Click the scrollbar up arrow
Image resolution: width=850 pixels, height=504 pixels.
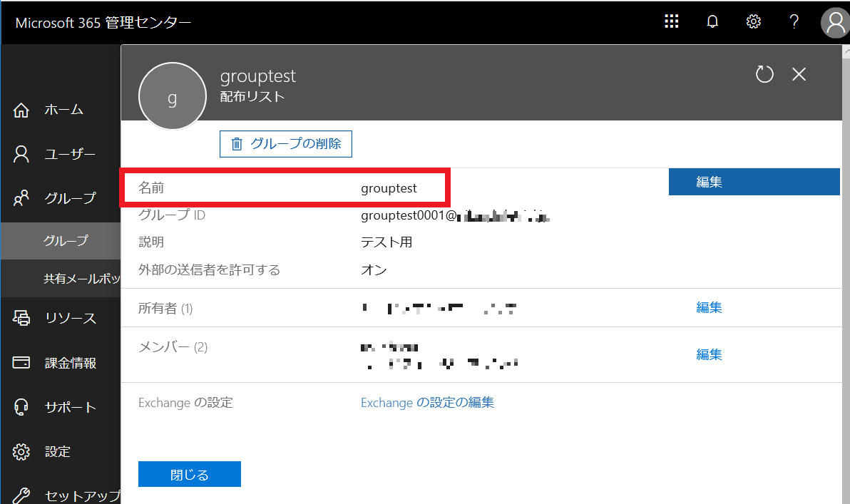(x=846, y=51)
